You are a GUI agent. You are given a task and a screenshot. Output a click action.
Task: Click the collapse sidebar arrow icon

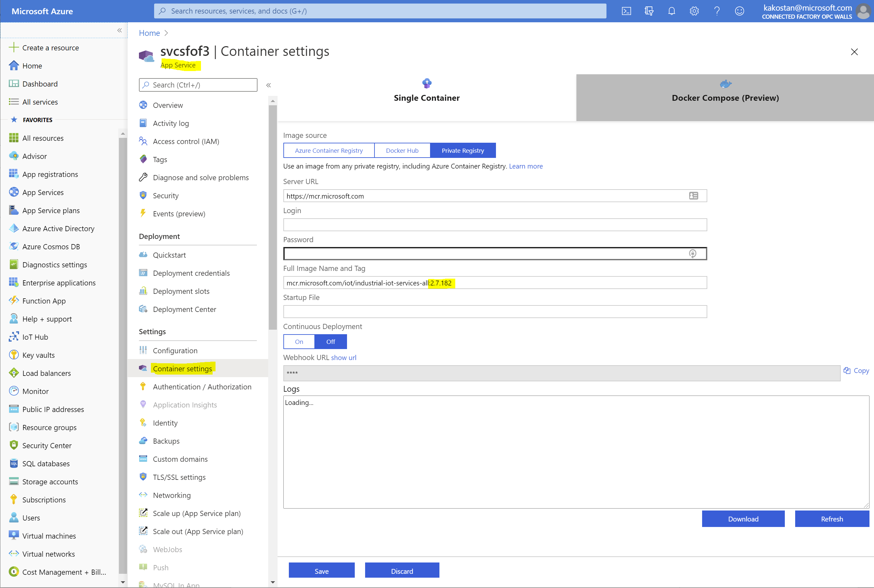pos(269,85)
